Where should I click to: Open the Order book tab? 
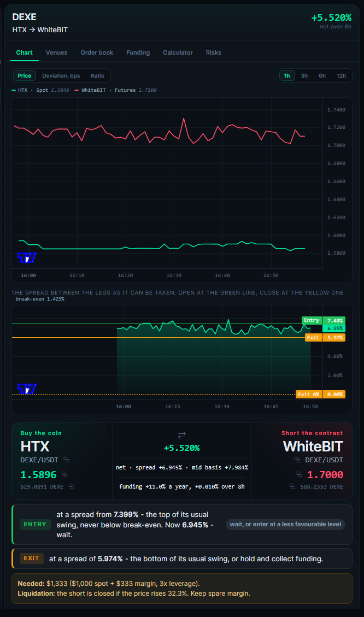pyautogui.click(x=97, y=52)
